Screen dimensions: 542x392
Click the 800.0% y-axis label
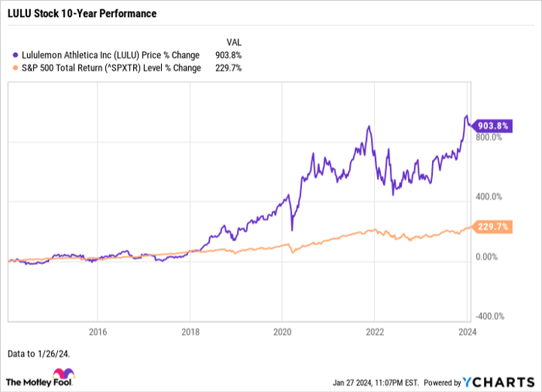(x=489, y=138)
